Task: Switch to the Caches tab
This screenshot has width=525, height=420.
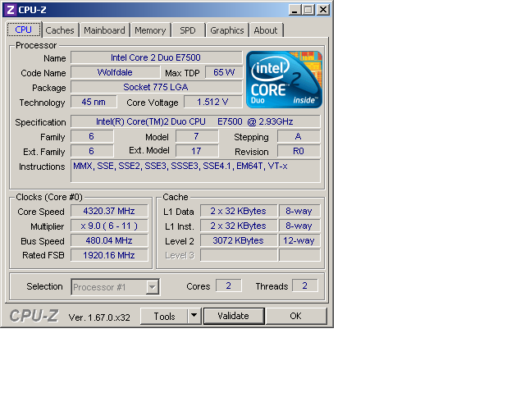Action: coord(60,30)
